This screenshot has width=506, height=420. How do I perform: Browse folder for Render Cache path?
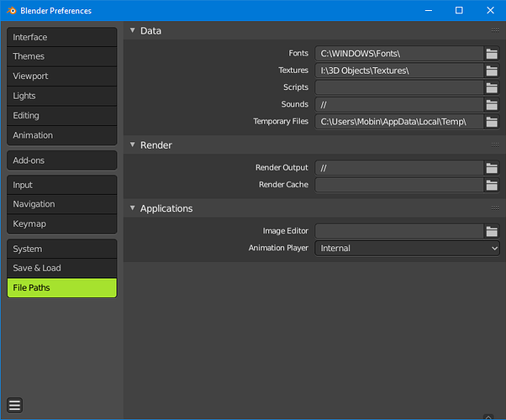(x=492, y=185)
